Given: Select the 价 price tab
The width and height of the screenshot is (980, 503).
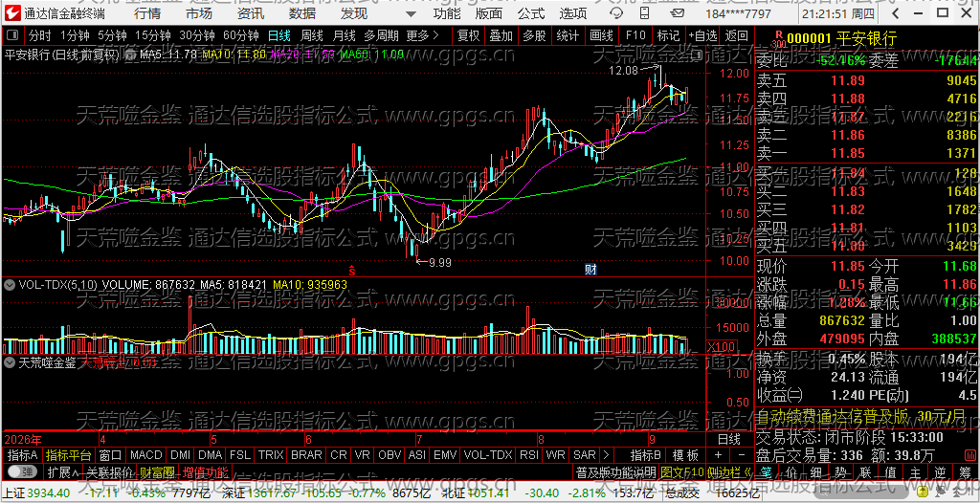Looking at the screenshot, I should click(791, 471).
